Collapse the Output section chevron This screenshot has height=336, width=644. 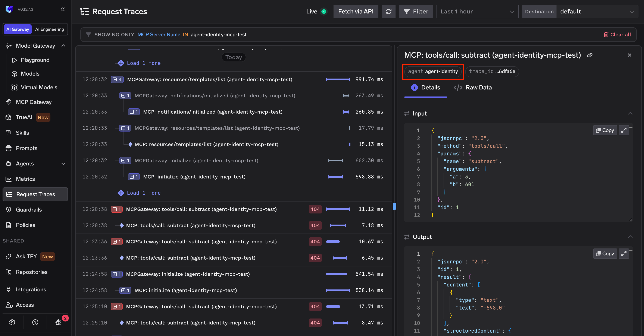(x=630, y=237)
